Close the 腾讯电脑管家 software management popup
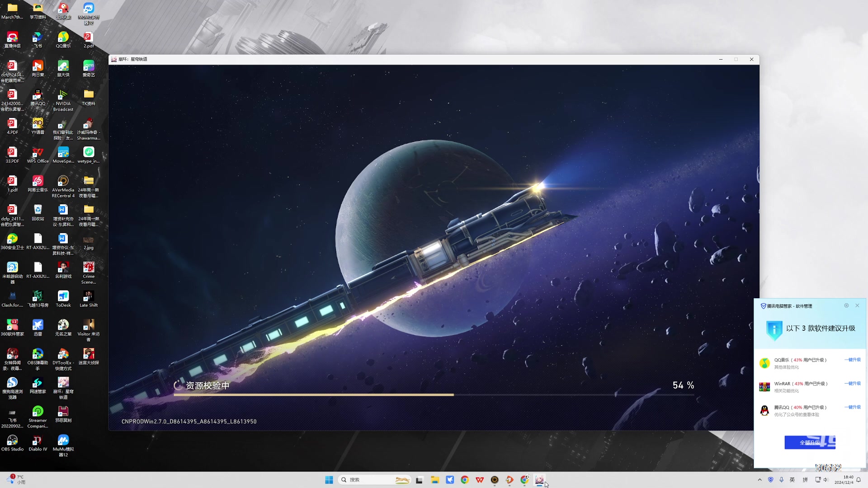 pos(857,306)
